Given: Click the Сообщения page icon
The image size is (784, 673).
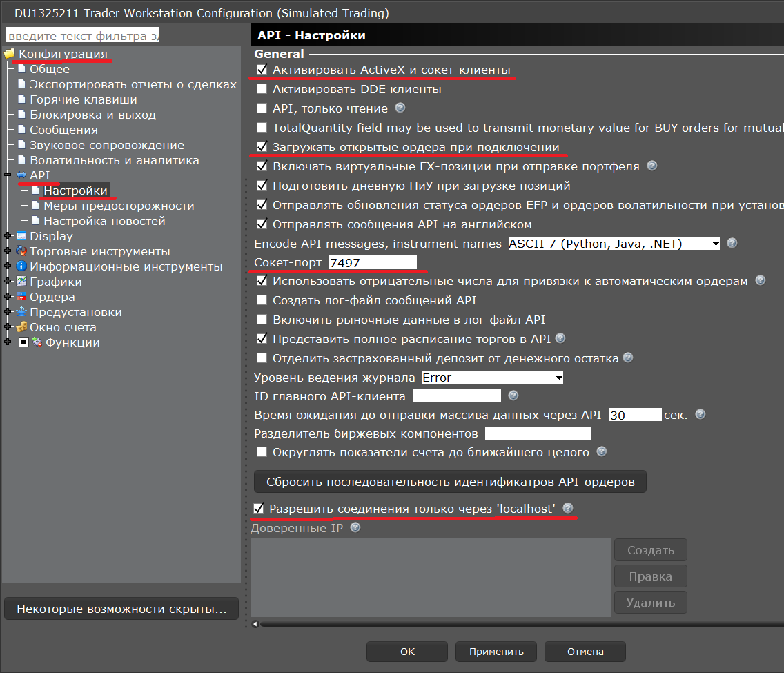Looking at the screenshot, I should (x=21, y=130).
